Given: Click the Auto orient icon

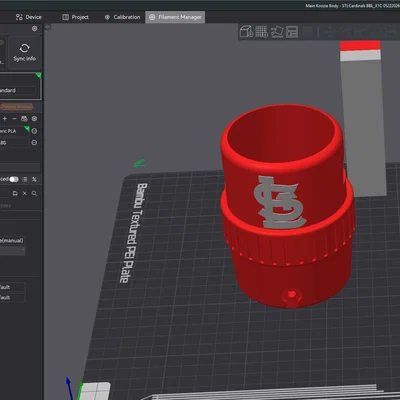Looking at the screenshot, I should coord(277,32).
